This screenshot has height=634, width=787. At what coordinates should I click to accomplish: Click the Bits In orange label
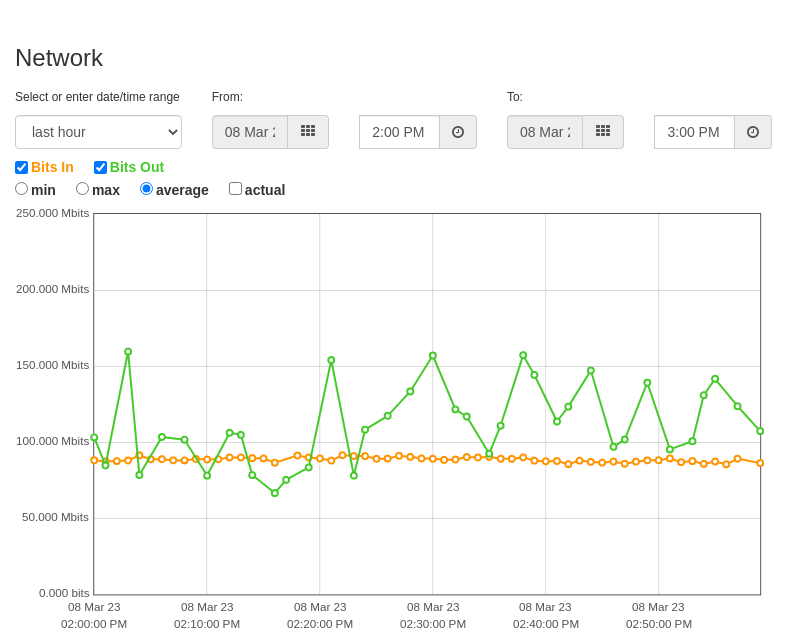[x=52, y=167]
